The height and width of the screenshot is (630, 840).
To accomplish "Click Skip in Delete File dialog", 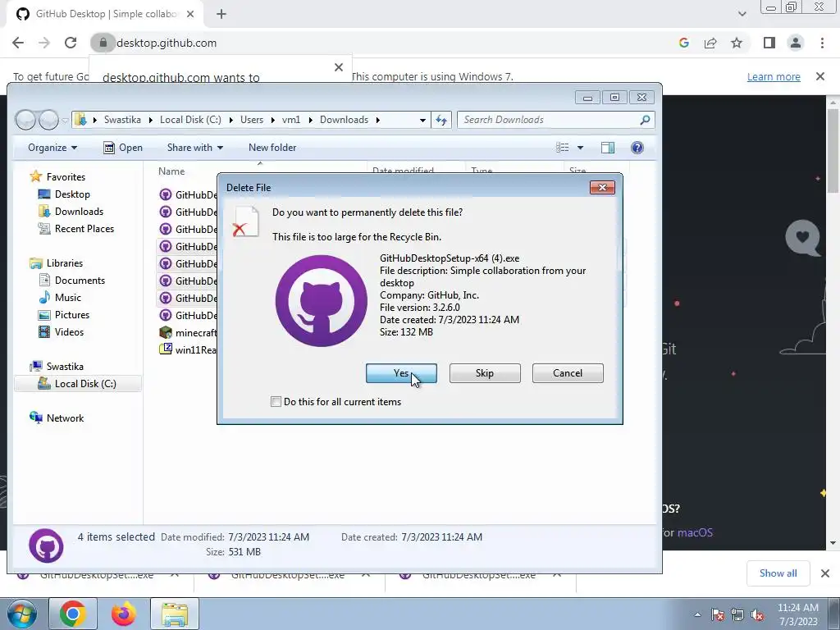I will pos(485,373).
